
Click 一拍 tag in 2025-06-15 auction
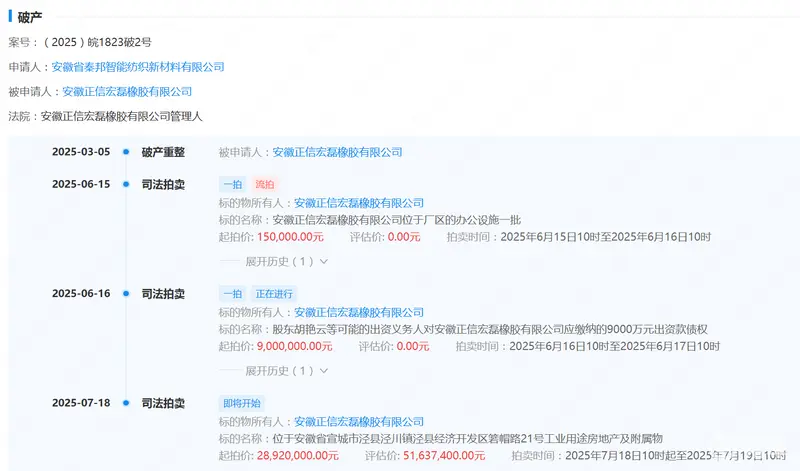point(233,184)
